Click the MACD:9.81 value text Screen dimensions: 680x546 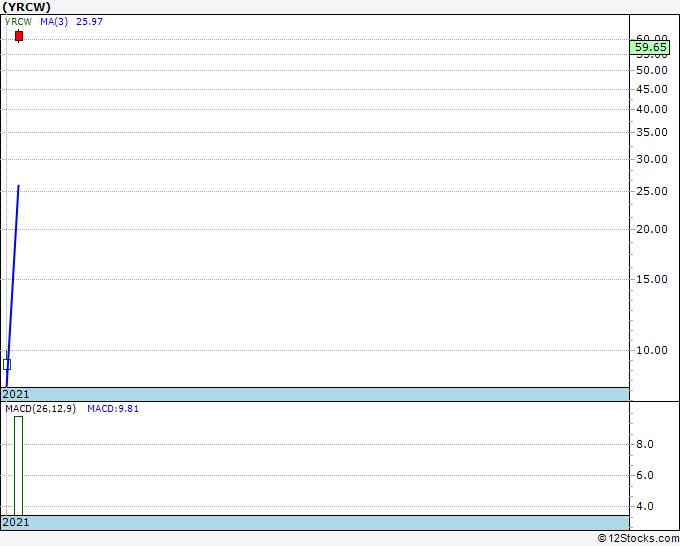(x=113, y=409)
